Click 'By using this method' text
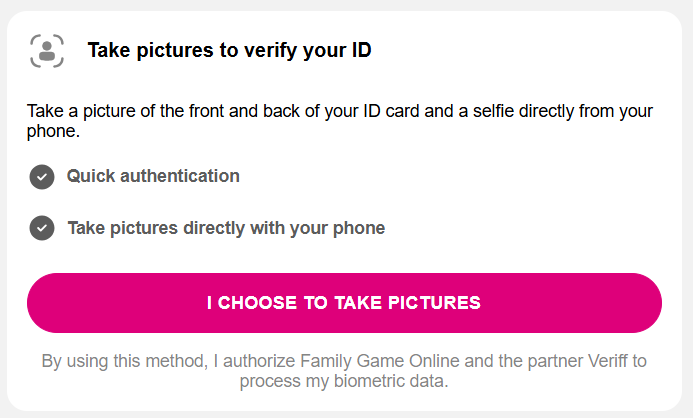Viewport: 693px width, 418px height. point(125,361)
